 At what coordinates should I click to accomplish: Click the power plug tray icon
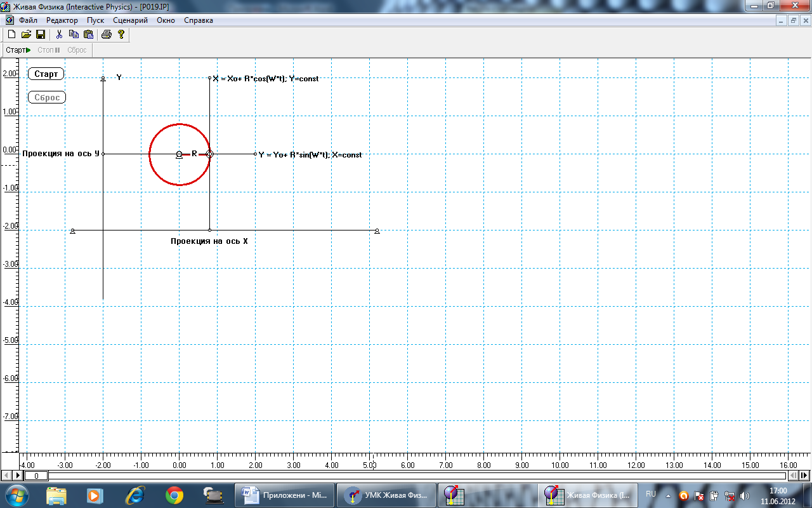click(x=714, y=495)
